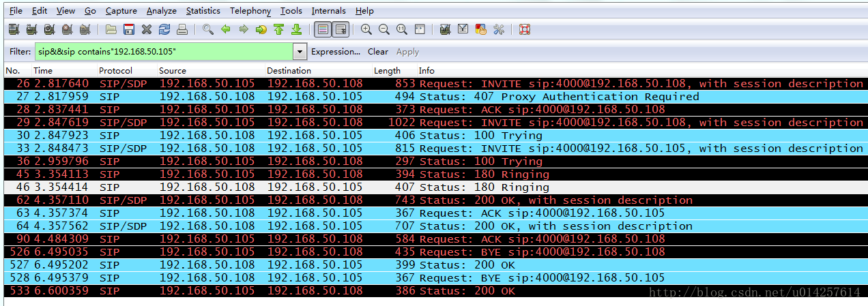Edit display filters toolbar icon
Screen dimensions: 868x306
coord(463,29)
